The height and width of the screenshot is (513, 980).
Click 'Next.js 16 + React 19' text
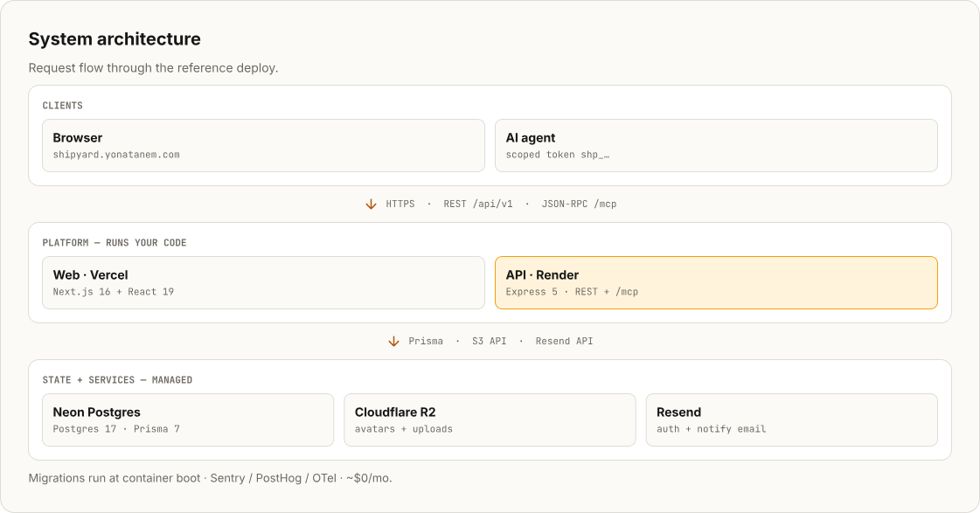(113, 292)
